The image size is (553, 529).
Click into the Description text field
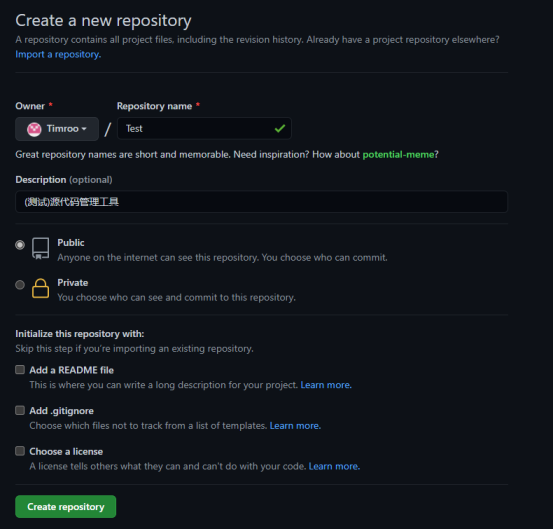click(261, 202)
